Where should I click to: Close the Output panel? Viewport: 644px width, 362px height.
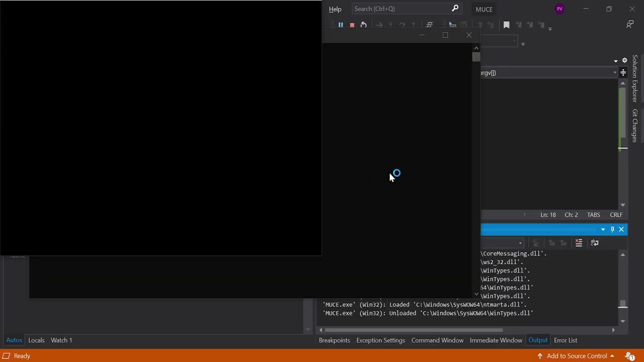621,229
